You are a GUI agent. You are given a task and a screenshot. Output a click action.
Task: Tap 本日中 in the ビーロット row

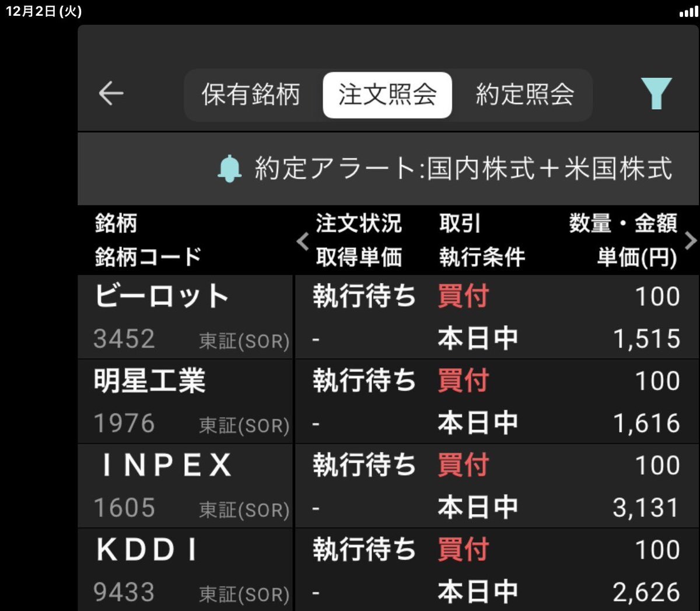(x=478, y=339)
